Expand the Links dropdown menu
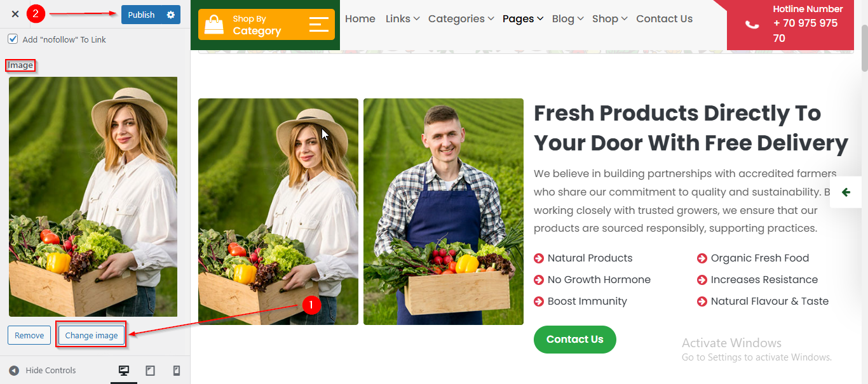The image size is (868, 384). pos(402,19)
